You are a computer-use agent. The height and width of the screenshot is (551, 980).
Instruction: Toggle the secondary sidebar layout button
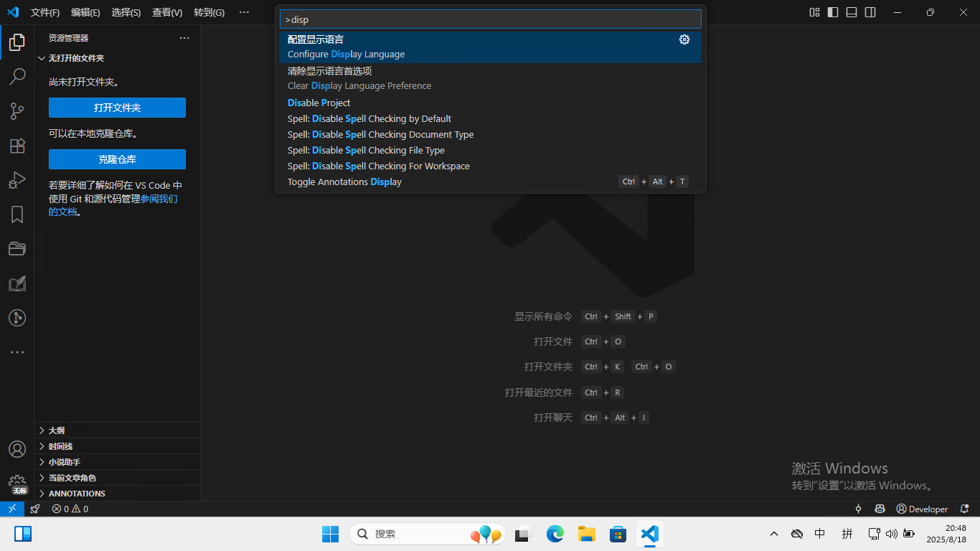870,12
